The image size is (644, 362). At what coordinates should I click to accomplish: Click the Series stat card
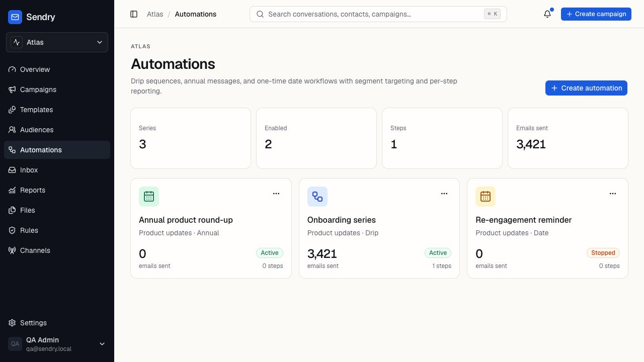[191, 138]
